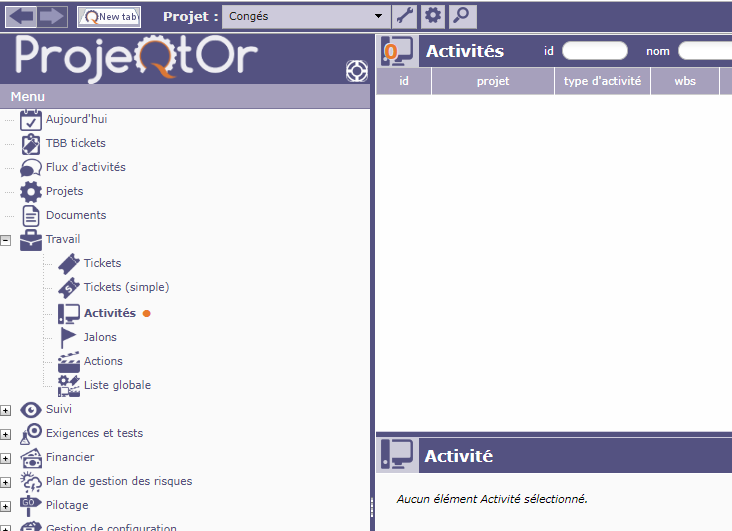Screen dimensions: 732x531
Task: Click the Aujourd'hui calendar icon
Action: click(30, 120)
